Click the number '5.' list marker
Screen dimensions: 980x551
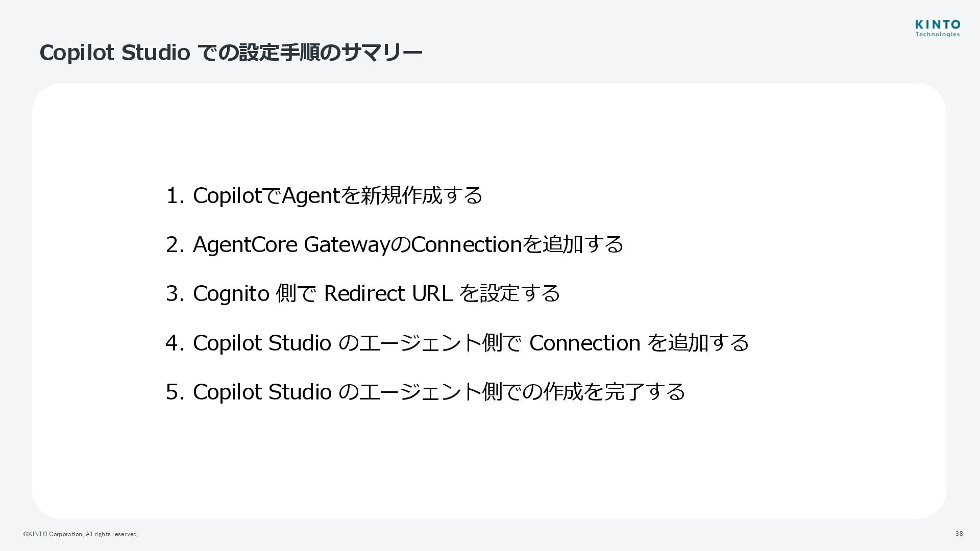[x=175, y=392]
